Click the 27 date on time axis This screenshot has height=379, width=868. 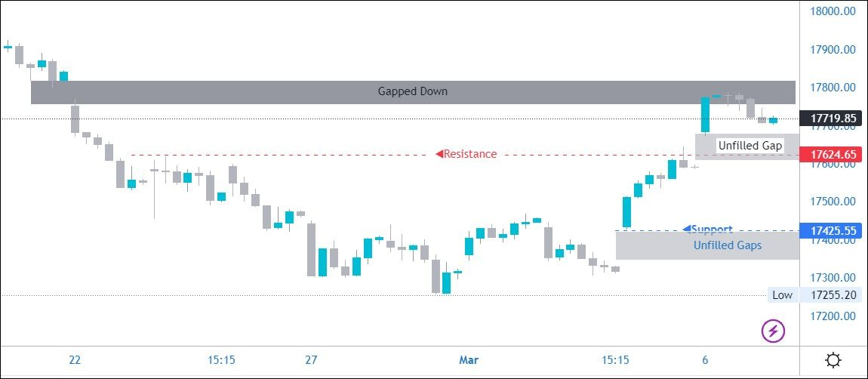pyautogui.click(x=311, y=360)
